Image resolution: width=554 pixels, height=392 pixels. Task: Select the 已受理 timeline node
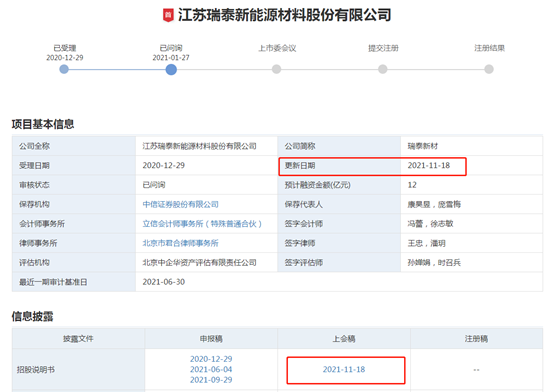click(64, 69)
